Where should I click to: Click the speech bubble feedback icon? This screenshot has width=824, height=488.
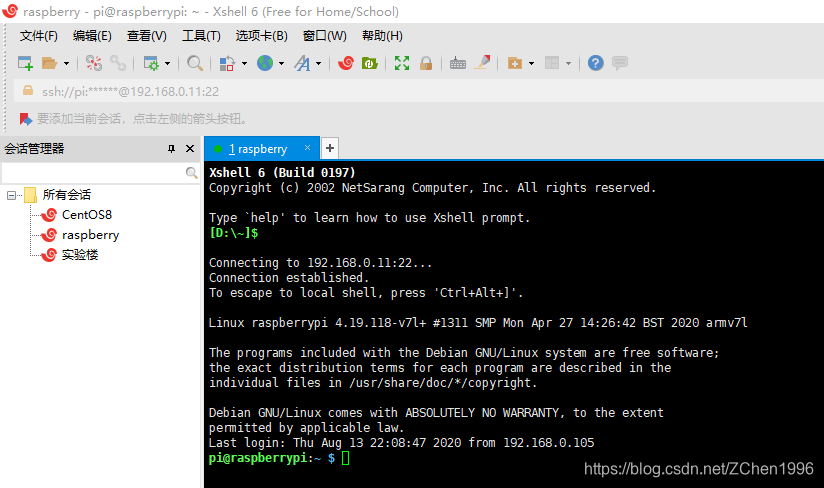tap(620, 63)
